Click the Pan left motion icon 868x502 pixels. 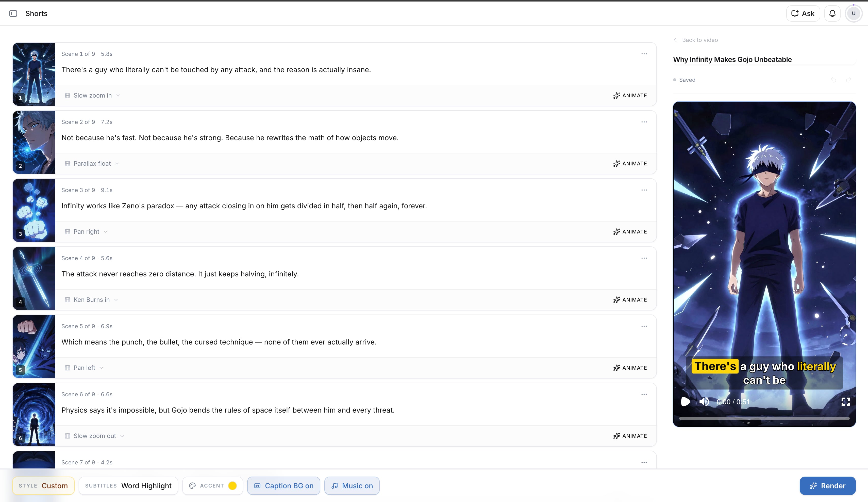coord(68,368)
